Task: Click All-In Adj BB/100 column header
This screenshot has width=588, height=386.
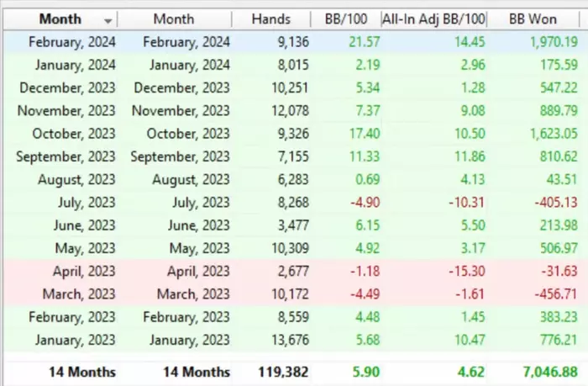Action: click(433, 19)
